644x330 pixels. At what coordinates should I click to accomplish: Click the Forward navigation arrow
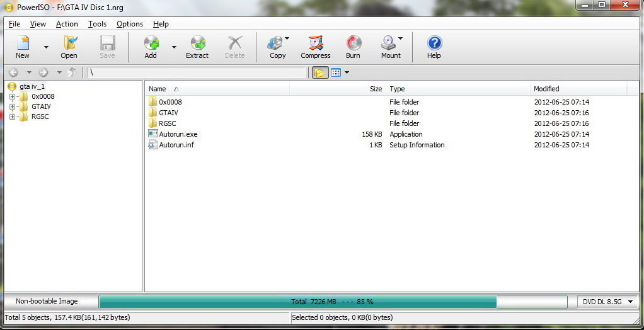click(x=43, y=72)
